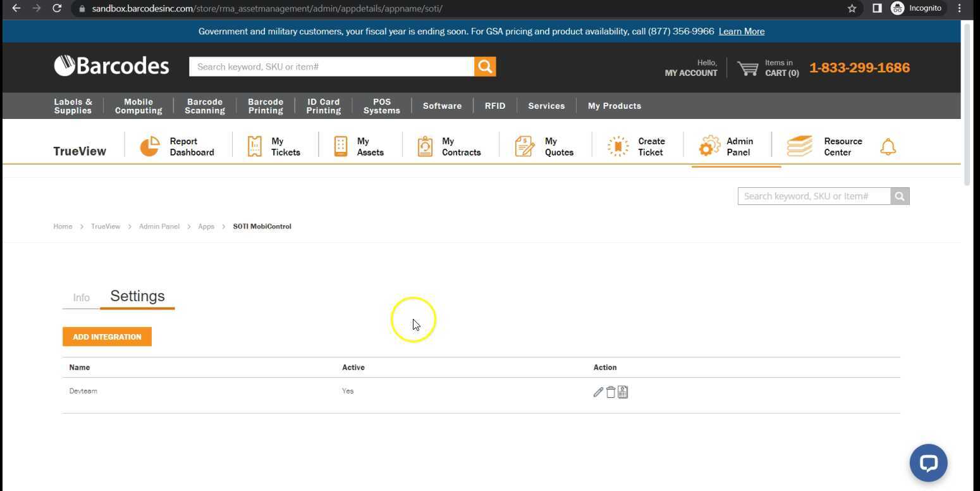The image size is (980, 491).
Task: Click the pencil edit icon for Devteam
Action: [597, 392]
